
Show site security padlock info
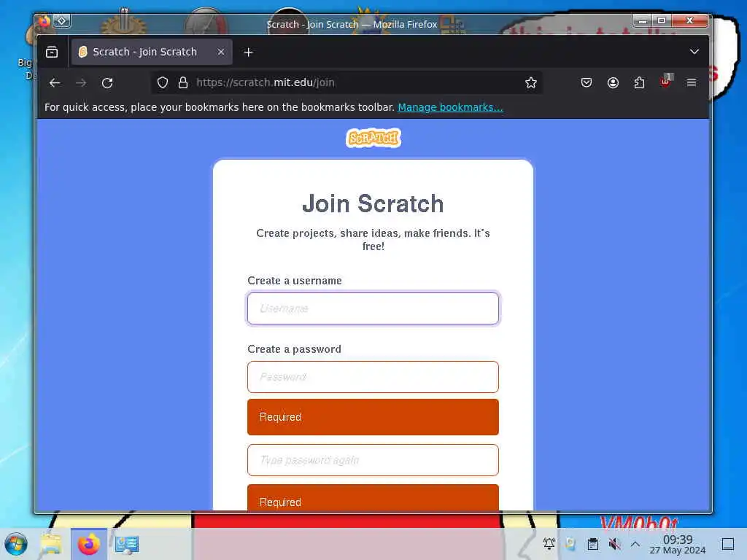(x=183, y=83)
